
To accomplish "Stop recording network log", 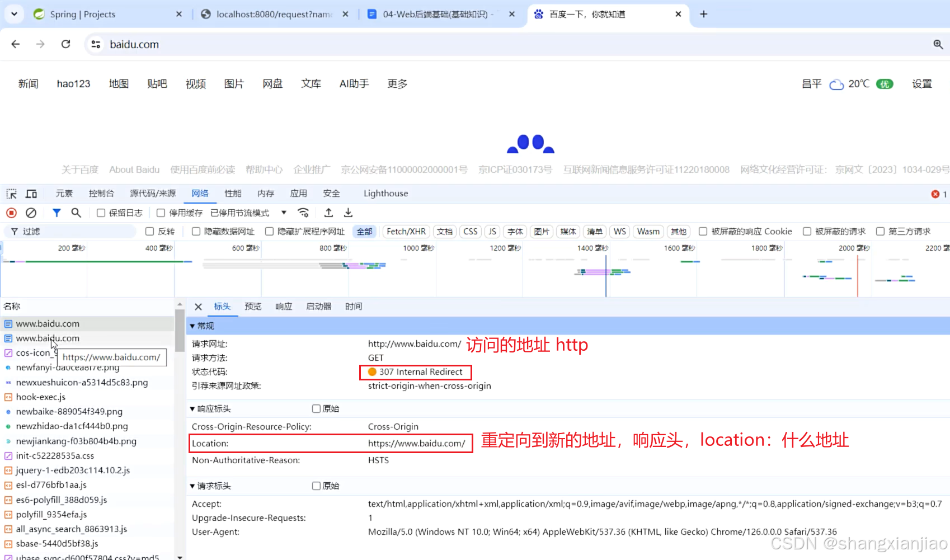I will point(11,213).
